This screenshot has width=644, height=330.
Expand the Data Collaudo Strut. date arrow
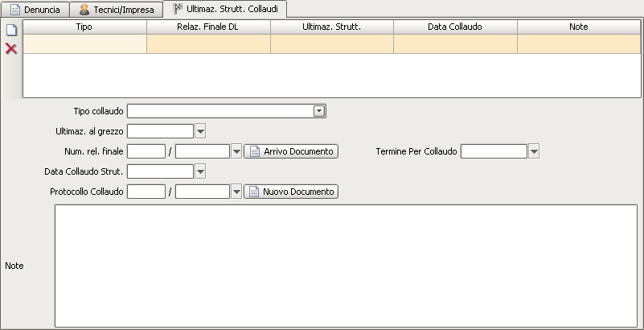pyautogui.click(x=200, y=171)
